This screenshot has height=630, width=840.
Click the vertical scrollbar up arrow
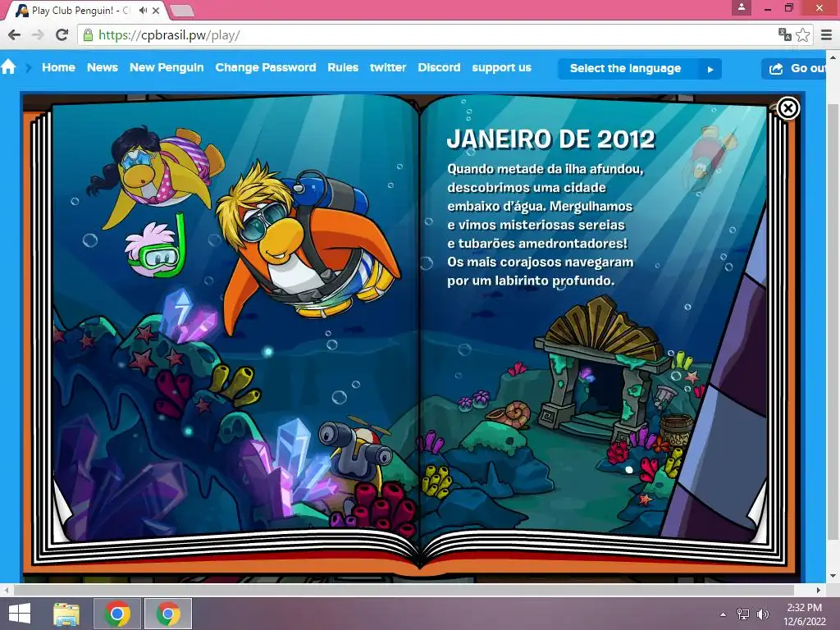pos(833,57)
